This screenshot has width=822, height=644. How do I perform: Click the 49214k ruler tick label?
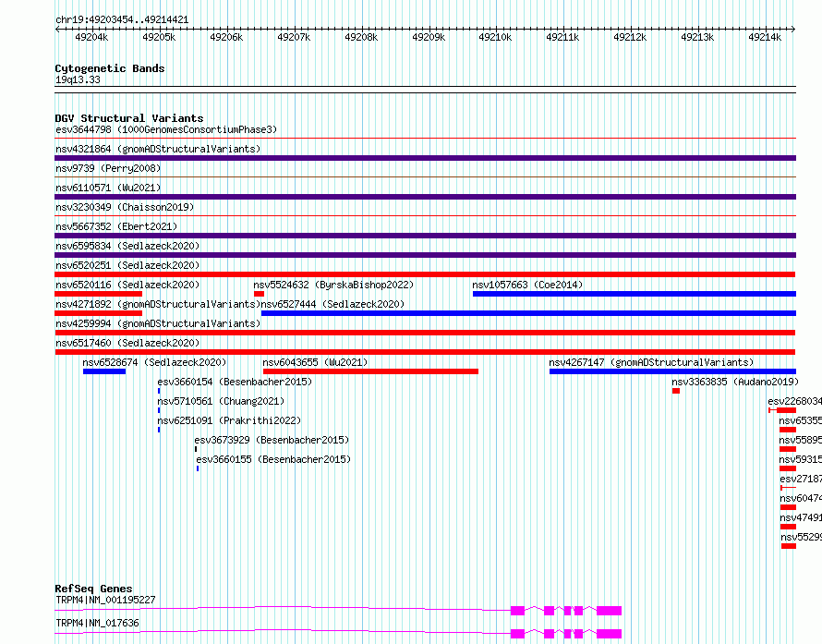pos(765,37)
